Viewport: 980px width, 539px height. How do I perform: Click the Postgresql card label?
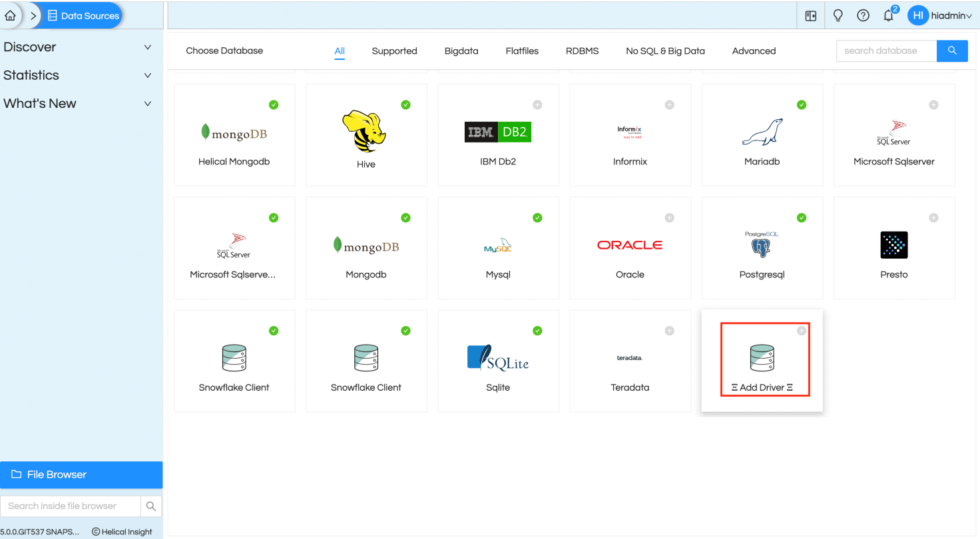[762, 274]
